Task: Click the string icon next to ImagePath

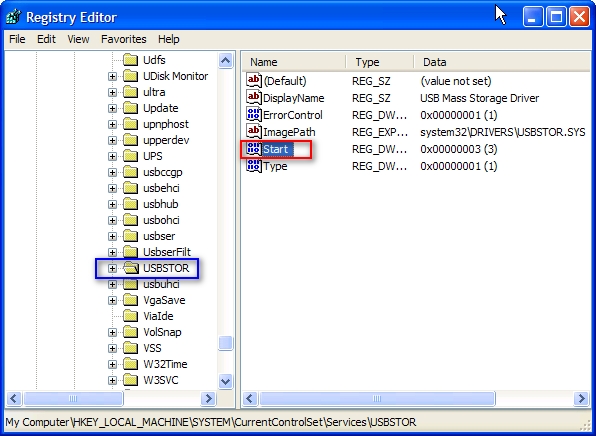Action: point(254,132)
